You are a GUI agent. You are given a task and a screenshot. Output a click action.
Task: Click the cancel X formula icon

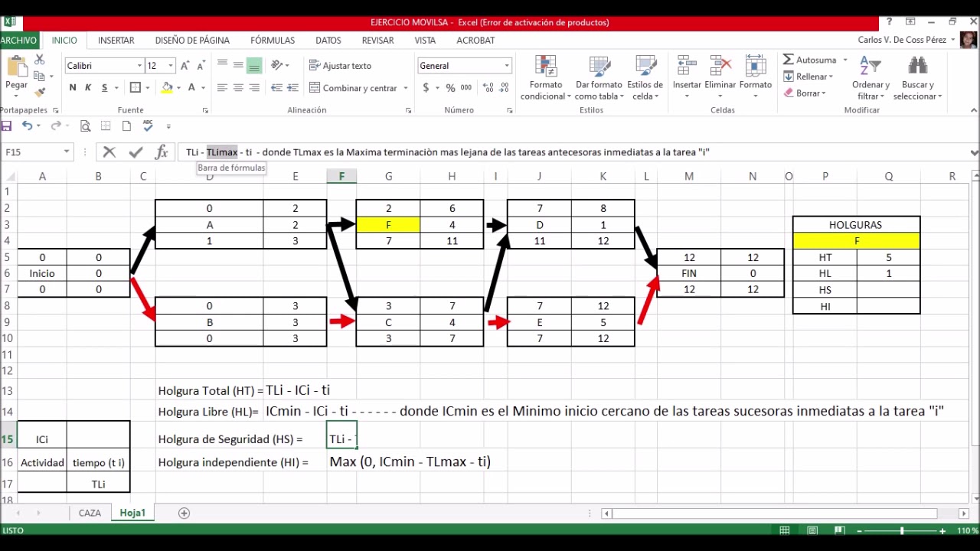[x=109, y=152]
